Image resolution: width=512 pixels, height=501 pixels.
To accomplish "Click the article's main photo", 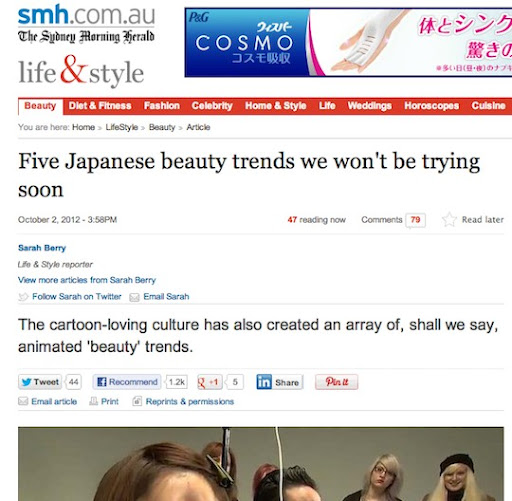I will tap(261, 464).
